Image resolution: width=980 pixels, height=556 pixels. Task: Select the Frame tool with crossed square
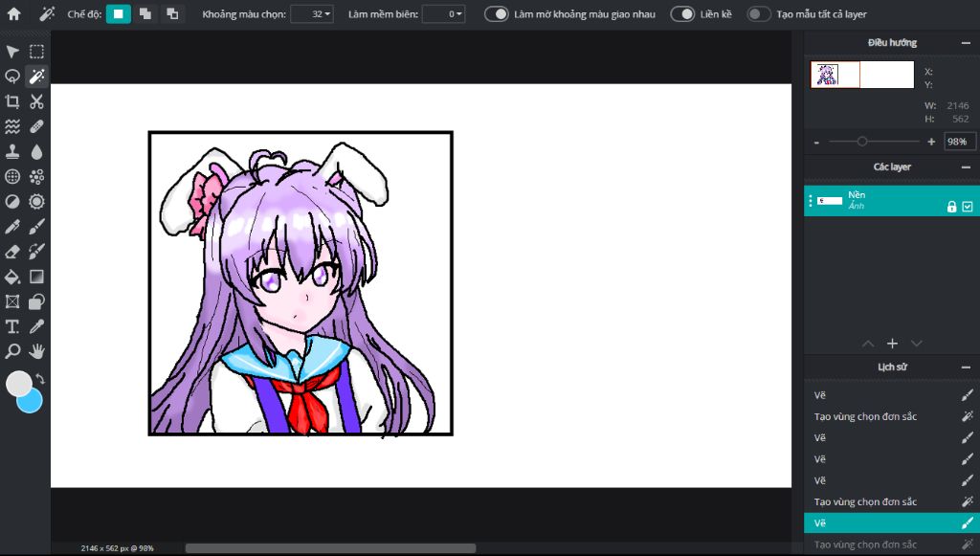point(12,301)
